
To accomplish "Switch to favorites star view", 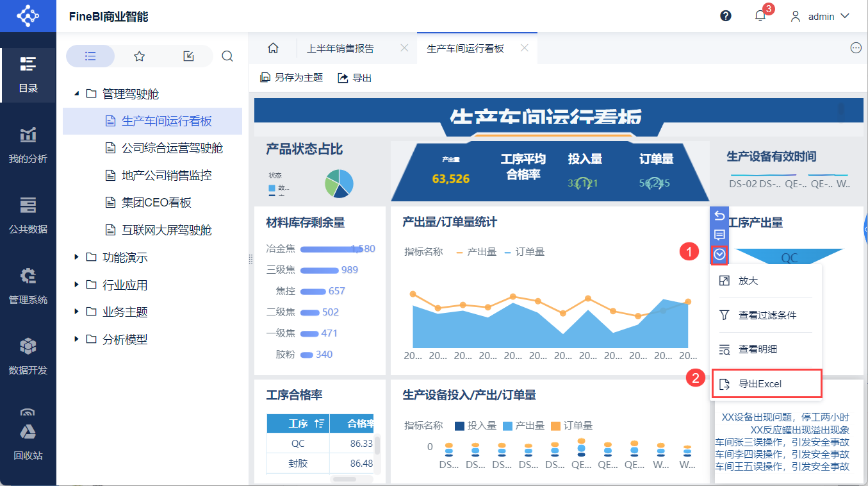I will click(x=139, y=56).
